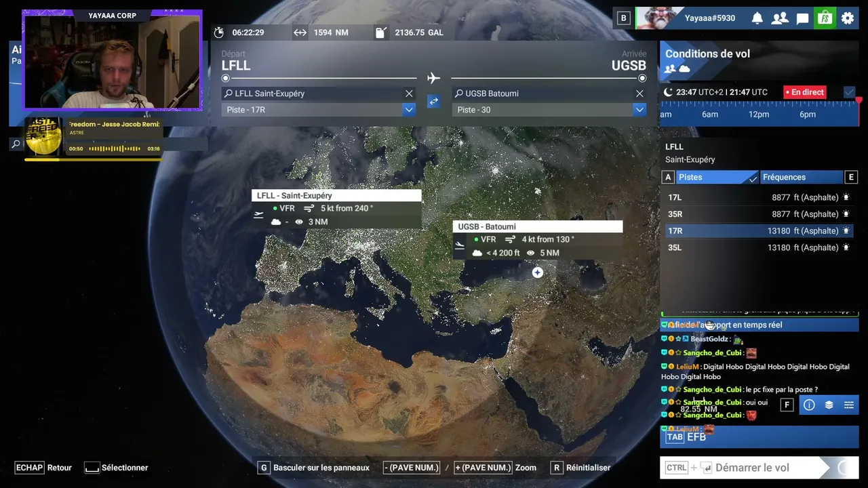The width and height of the screenshot is (868, 488).
Task: Open the map filters icon
Action: click(848, 405)
